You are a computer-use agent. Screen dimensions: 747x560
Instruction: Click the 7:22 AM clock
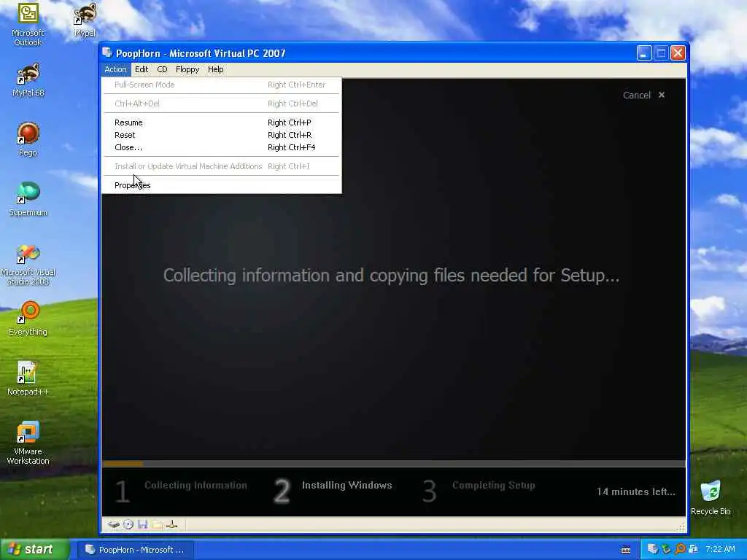coord(720,550)
